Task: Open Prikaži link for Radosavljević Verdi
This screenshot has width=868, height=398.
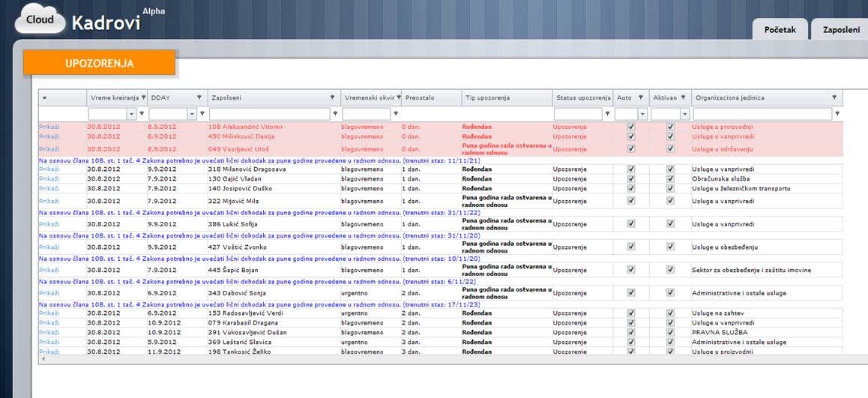Action: 49,313
